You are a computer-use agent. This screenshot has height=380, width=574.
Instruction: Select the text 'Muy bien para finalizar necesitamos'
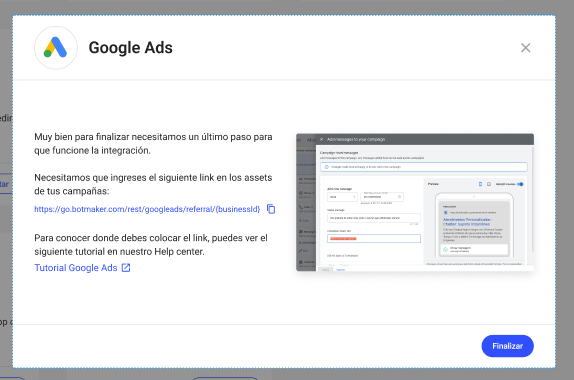(110, 137)
